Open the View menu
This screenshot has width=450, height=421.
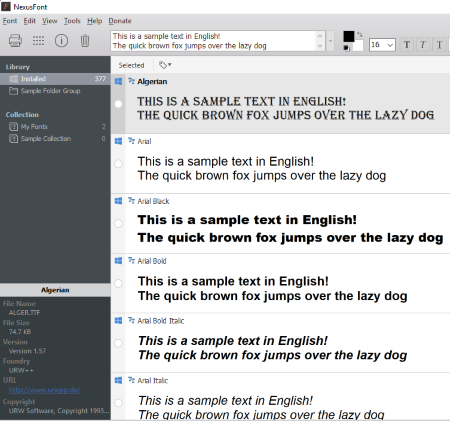point(49,21)
